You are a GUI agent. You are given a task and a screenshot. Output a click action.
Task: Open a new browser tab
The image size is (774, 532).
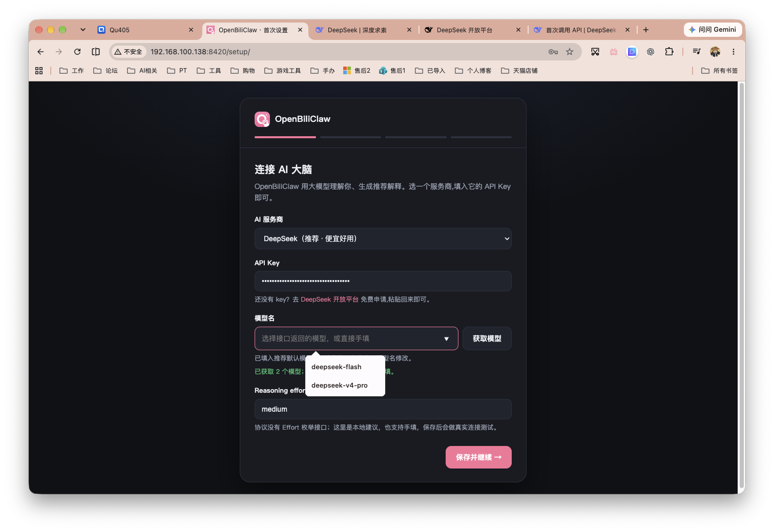(646, 30)
